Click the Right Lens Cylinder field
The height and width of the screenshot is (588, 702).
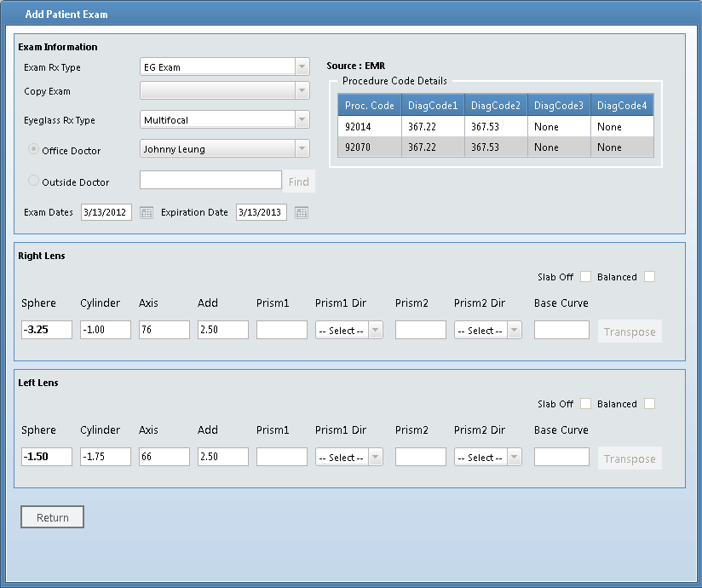106,330
